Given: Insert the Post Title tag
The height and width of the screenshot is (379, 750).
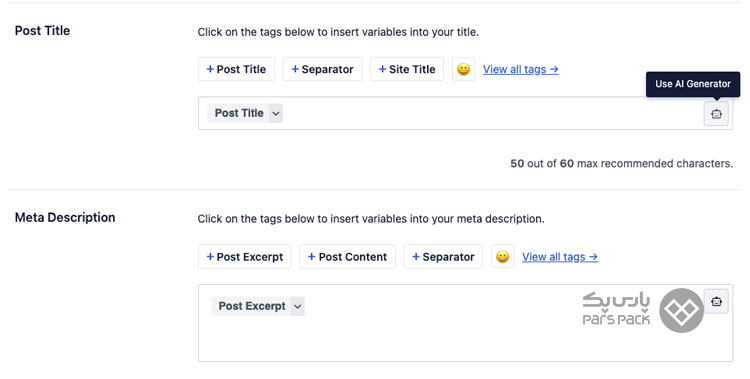Looking at the screenshot, I should 236,69.
